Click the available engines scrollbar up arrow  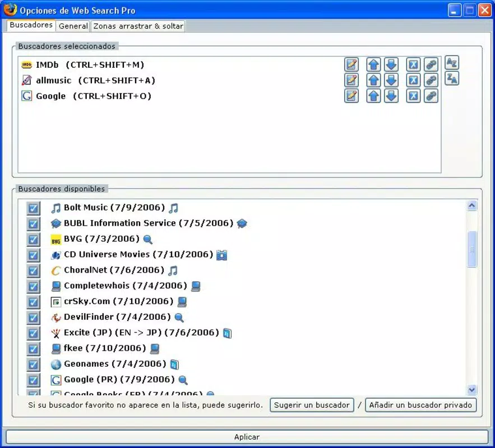tap(471, 206)
